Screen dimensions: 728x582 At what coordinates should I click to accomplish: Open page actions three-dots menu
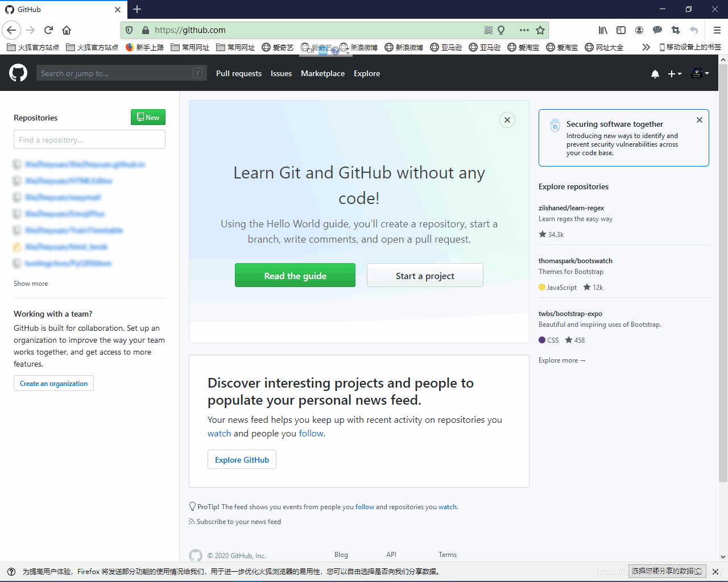tap(524, 30)
